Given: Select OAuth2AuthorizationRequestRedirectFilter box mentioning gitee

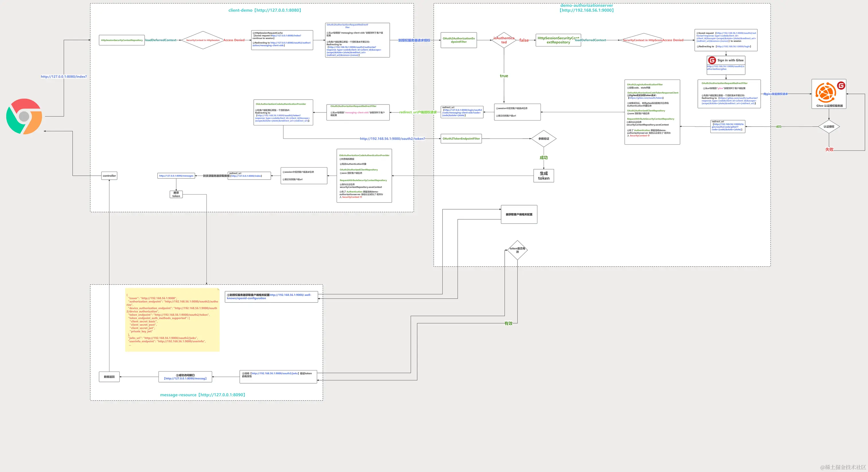Looking at the screenshot, I should 729,94.
